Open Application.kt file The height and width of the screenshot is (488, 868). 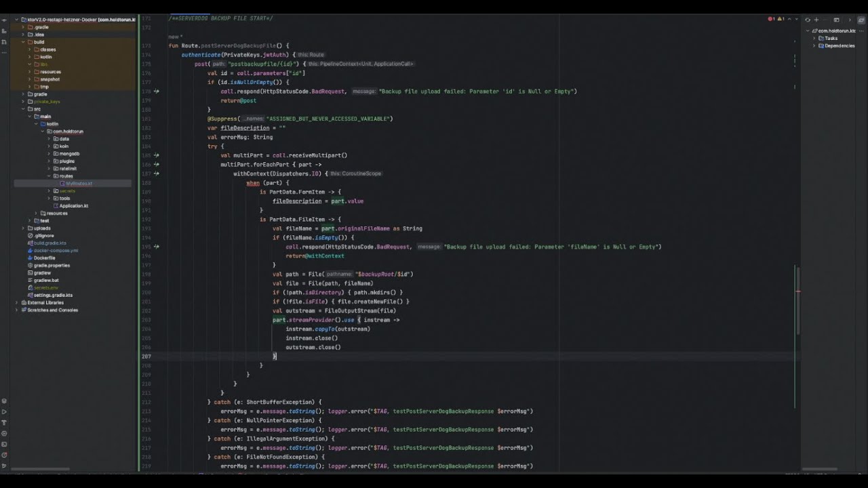coord(73,206)
